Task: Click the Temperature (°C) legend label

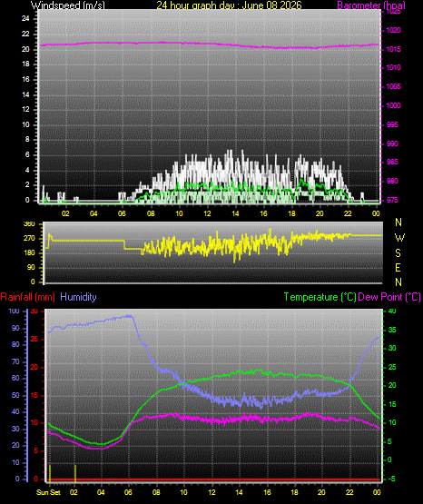Action: pos(320,297)
